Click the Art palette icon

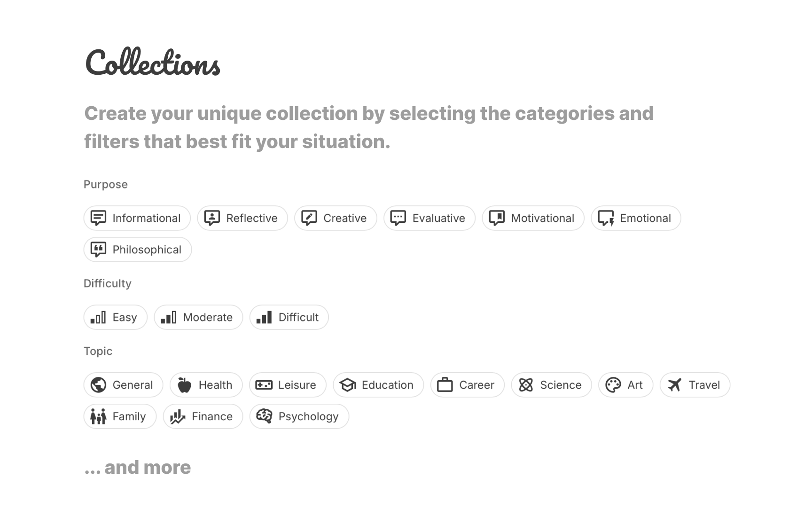613,385
